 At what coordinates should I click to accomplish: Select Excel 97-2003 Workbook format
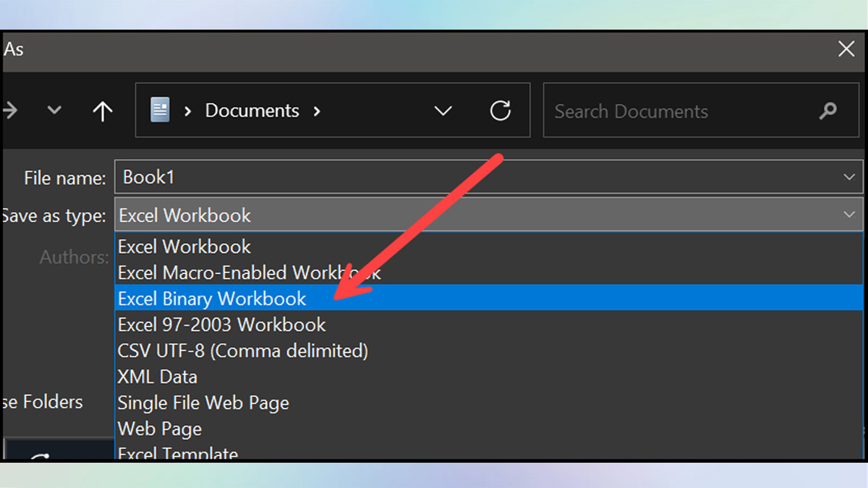489,325
